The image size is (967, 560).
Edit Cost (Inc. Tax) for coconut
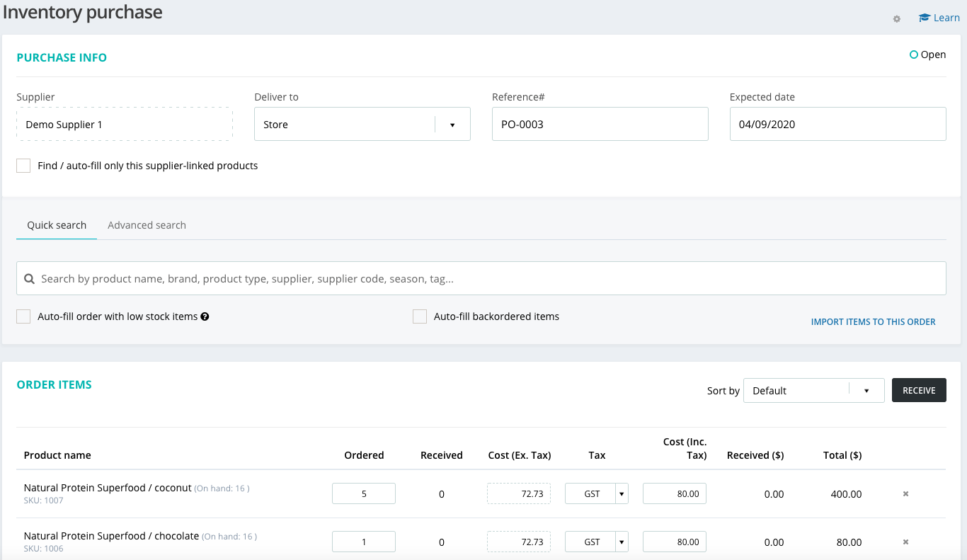click(675, 494)
